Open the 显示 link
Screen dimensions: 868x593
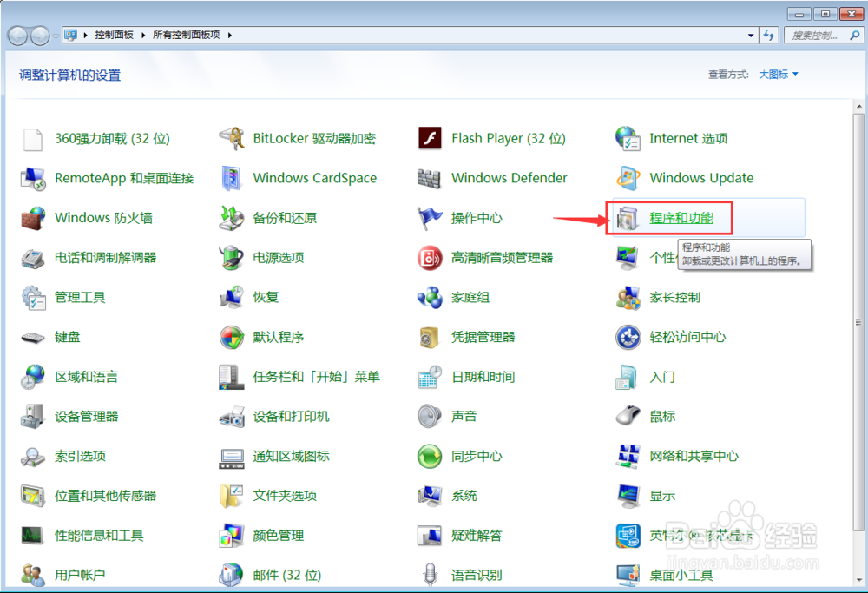coord(661,496)
